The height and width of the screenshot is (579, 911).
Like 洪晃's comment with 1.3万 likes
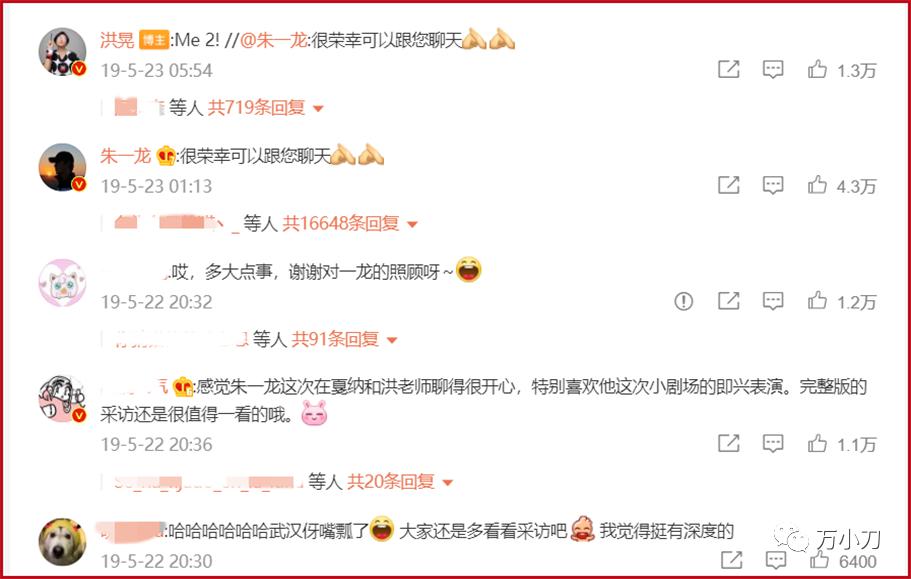coord(817,70)
